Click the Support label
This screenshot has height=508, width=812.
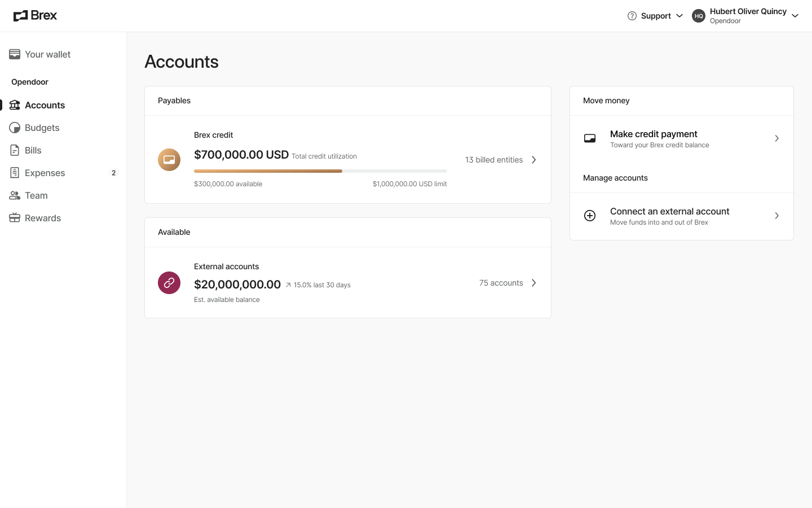point(656,16)
